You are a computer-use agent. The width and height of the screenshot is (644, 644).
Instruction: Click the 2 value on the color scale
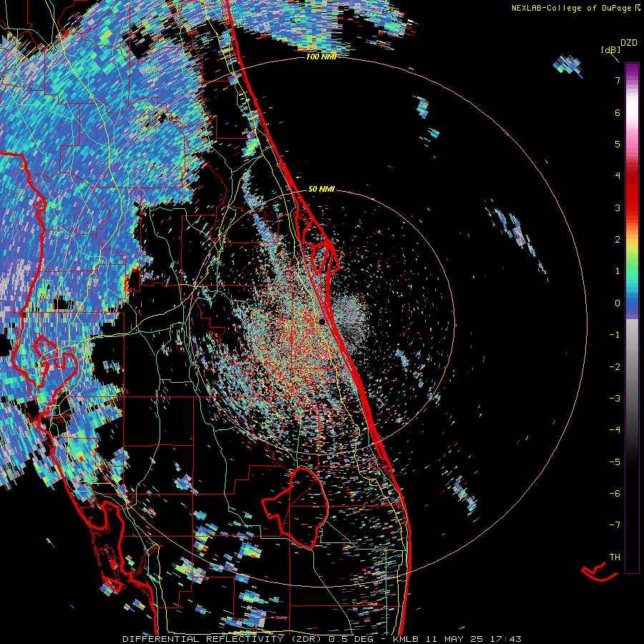[x=618, y=240]
